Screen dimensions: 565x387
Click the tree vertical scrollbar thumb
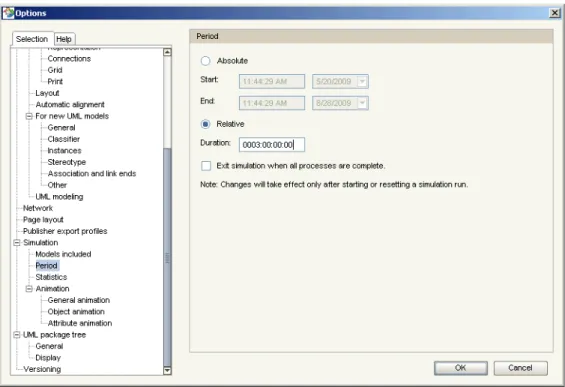pyautogui.click(x=167, y=257)
